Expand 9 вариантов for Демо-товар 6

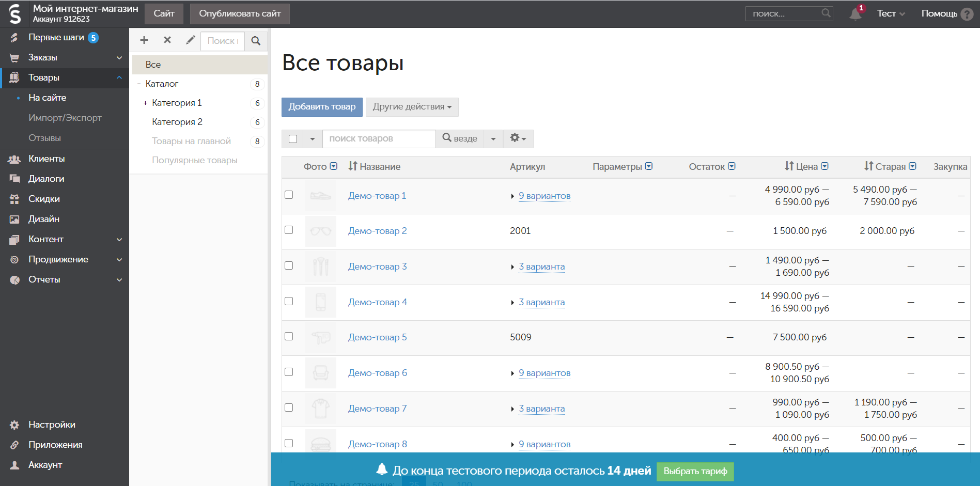[544, 373]
